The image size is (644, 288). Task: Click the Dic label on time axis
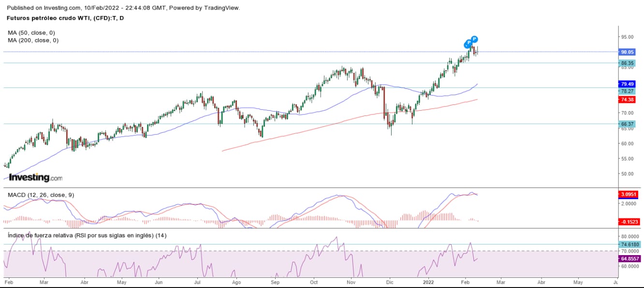(390, 281)
